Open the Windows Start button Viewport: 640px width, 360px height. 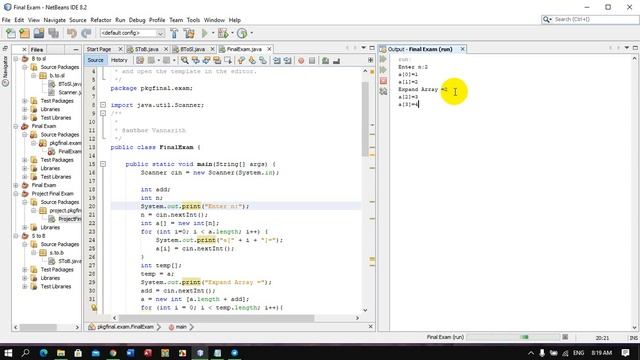coord(8,353)
